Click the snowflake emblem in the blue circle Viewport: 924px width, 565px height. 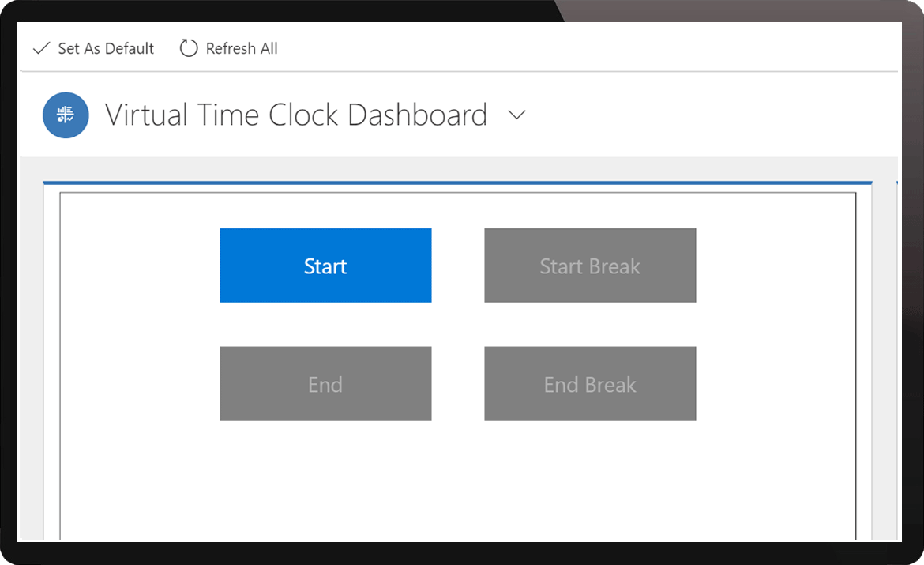coord(66,115)
